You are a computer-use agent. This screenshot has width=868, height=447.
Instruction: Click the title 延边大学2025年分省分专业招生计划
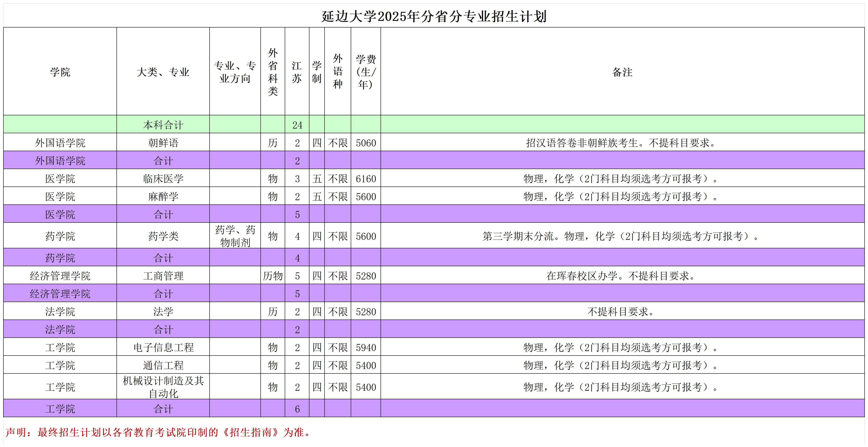point(434,17)
